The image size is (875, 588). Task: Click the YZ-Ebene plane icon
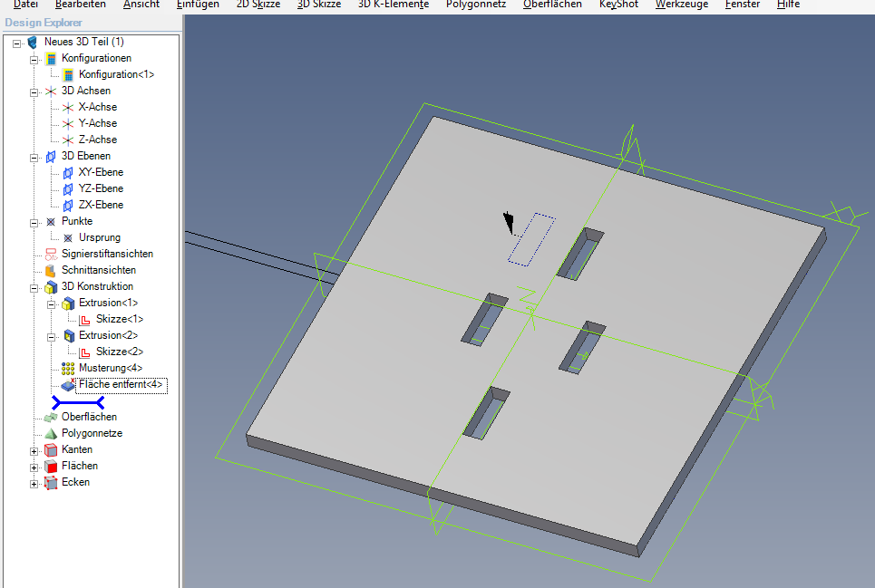68,189
